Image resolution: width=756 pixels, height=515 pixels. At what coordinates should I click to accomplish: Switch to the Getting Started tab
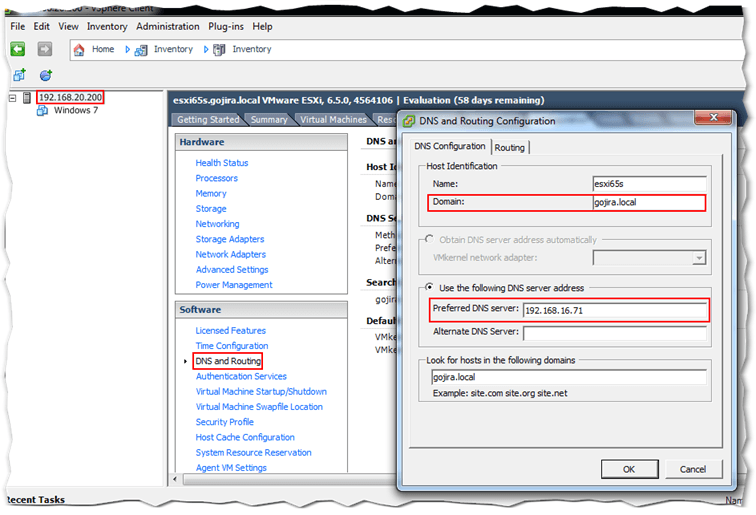pos(208,120)
